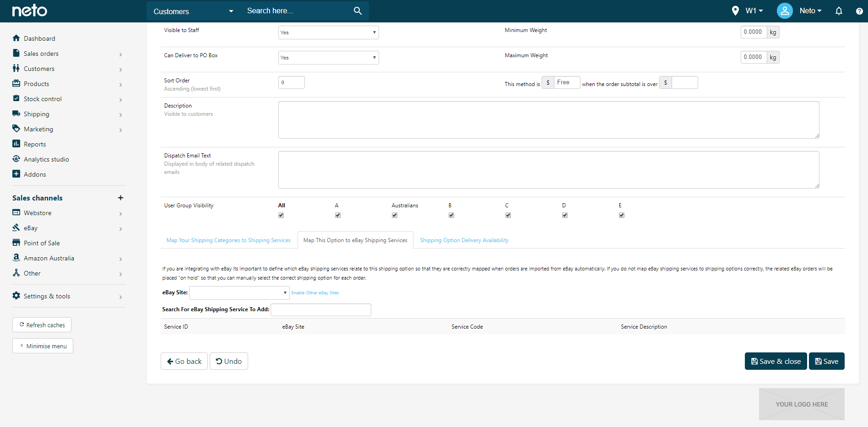Click the Neto logo

pyautogui.click(x=29, y=11)
